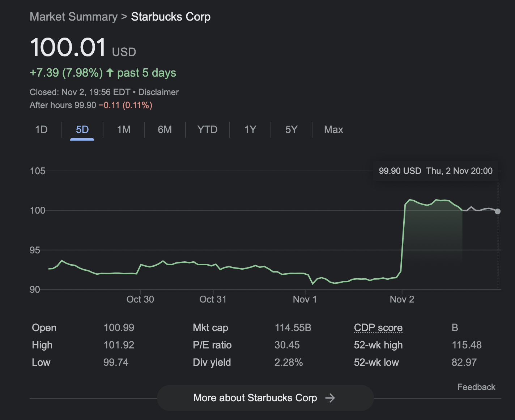Click the arrow icon beside More about Starbucks
The width and height of the screenshot is (515, 420).
[x=330, y=398]
